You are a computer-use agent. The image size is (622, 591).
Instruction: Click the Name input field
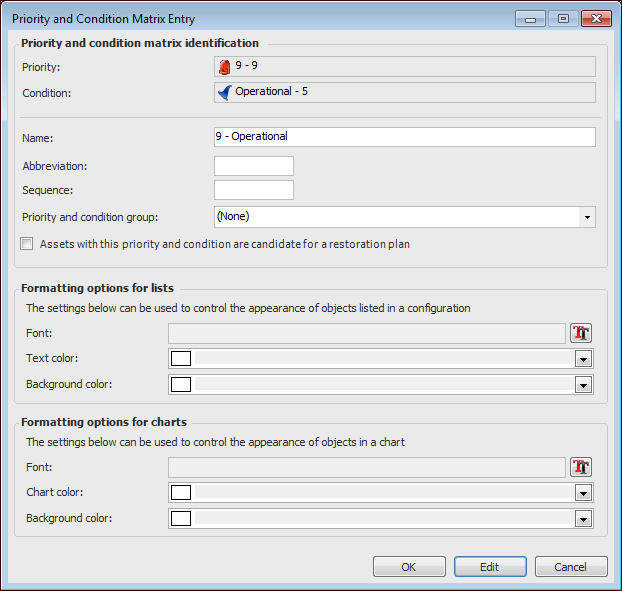404,137
